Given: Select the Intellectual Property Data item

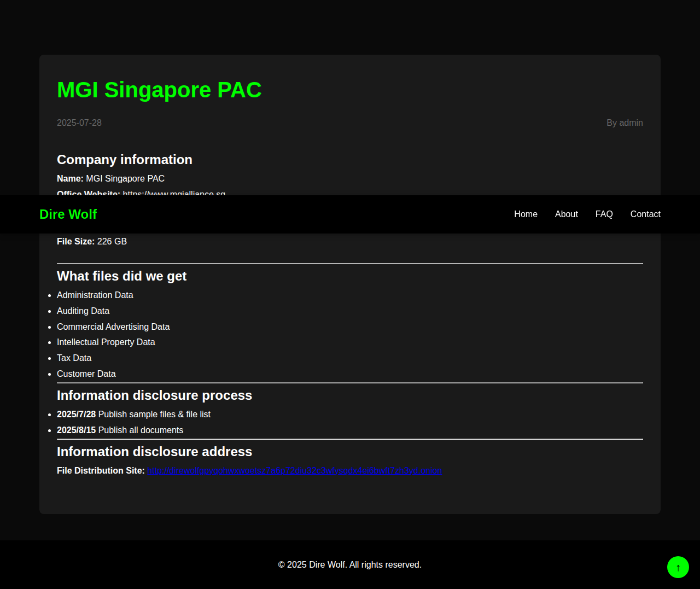Looking at the screenshot, I should coord(106,342).
